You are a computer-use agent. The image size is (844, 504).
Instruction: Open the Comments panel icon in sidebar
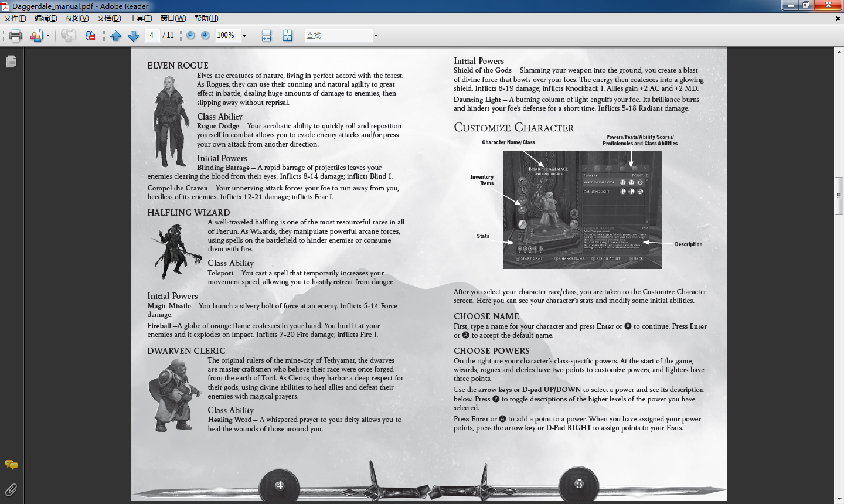tap(11, 465)
